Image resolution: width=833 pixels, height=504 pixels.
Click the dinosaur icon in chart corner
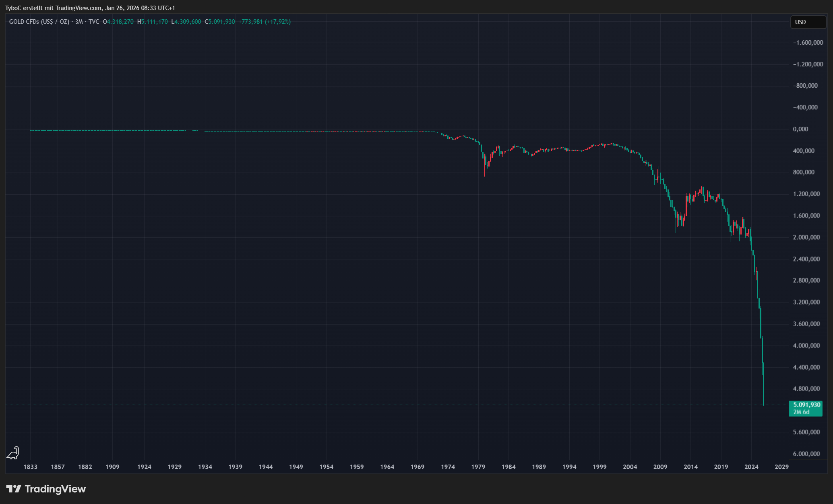(x=13, y=453)
